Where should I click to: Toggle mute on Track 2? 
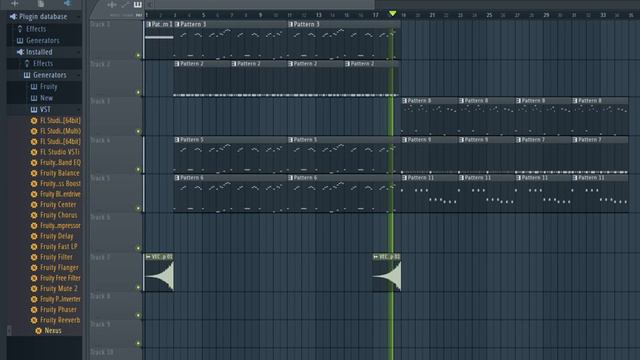[x=138, y=93]
